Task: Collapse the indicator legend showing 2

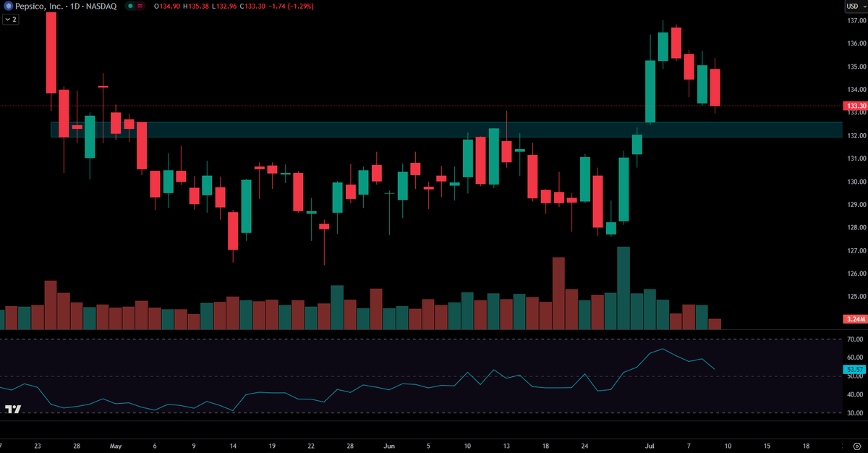Action: point(11,20)
